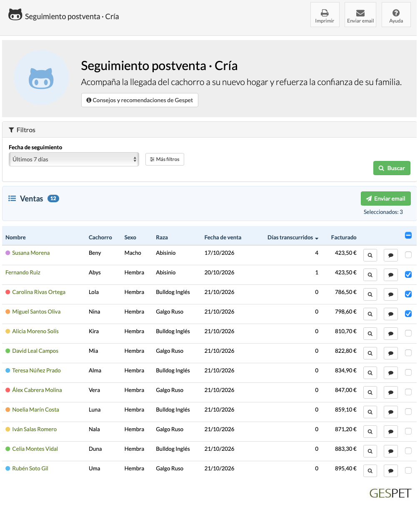Open comment bubble for David Leal Campos

coord(390,353)
